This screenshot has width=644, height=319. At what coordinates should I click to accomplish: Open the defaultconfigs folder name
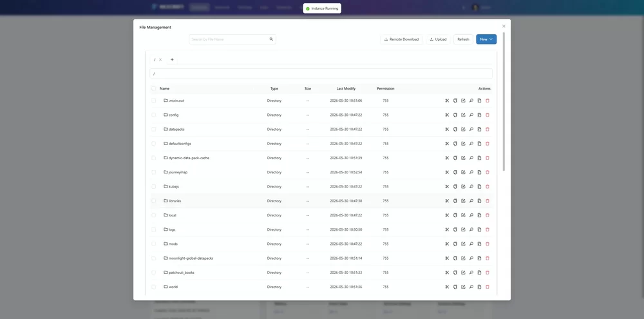coord(180,144)
